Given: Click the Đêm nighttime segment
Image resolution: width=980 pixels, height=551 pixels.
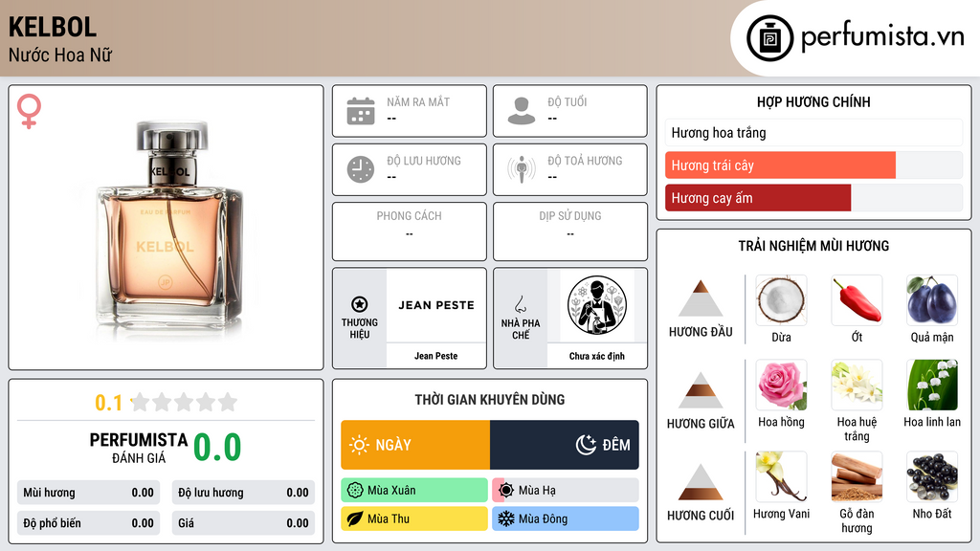Looking at the screenshot, I should [x=565, y=445].
